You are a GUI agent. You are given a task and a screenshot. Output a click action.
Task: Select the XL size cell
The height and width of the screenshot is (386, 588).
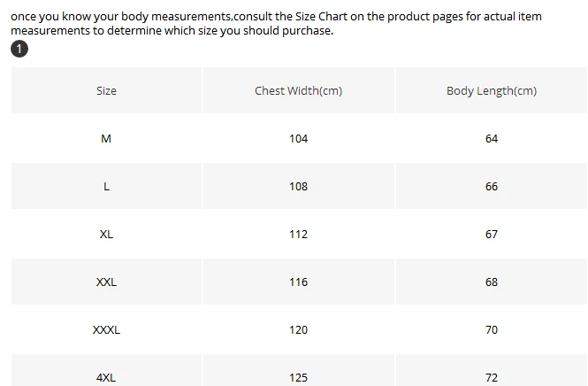106,235
